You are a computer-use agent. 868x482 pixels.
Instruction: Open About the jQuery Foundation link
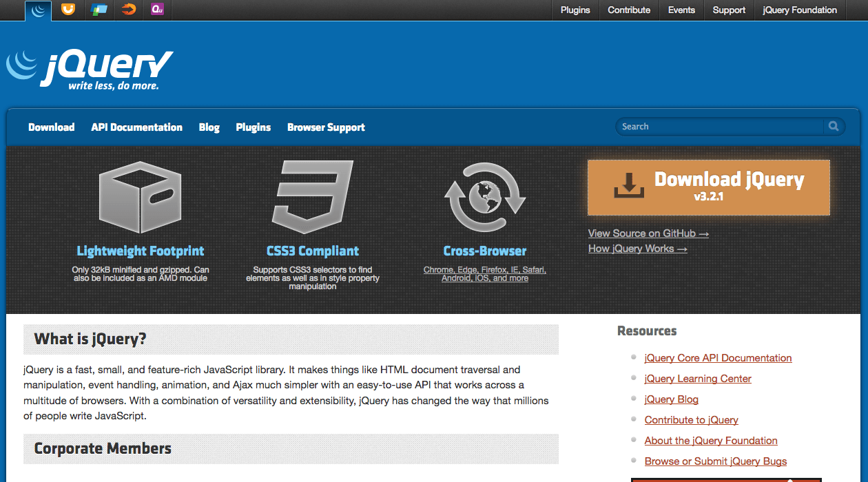(711, 441)
